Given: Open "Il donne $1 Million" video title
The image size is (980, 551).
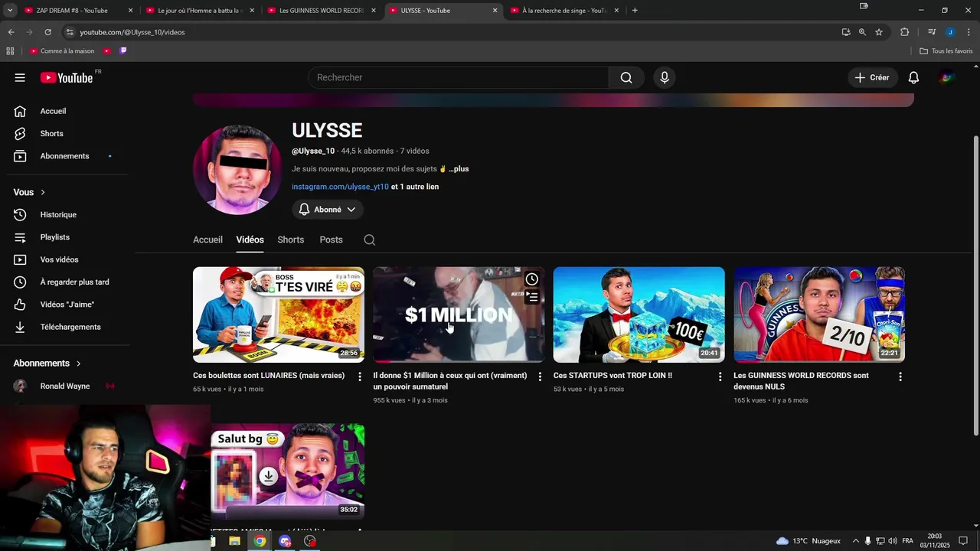Looking at the screenshot, I should [x=450, y=381].
